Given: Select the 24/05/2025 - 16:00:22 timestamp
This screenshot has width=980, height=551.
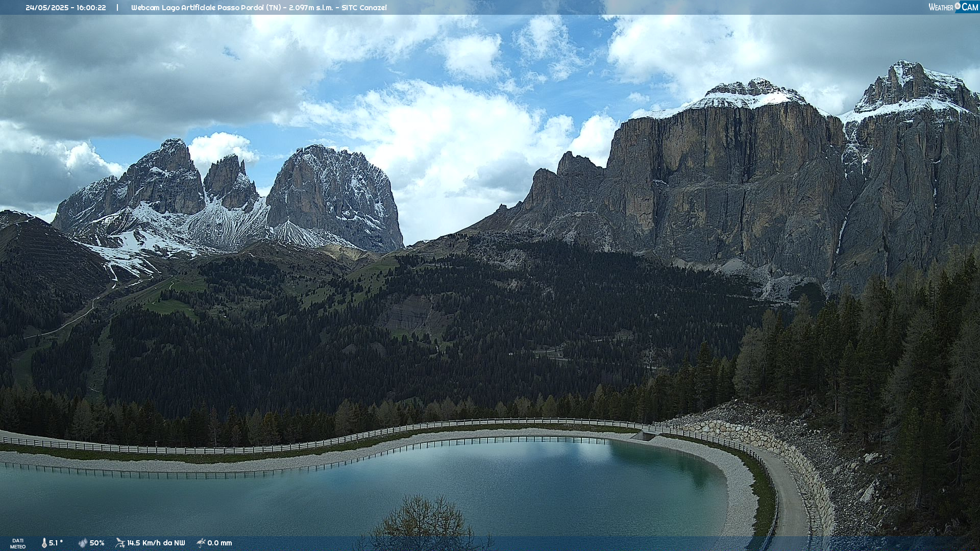Looking at the screenshot, I should [66, 8].
